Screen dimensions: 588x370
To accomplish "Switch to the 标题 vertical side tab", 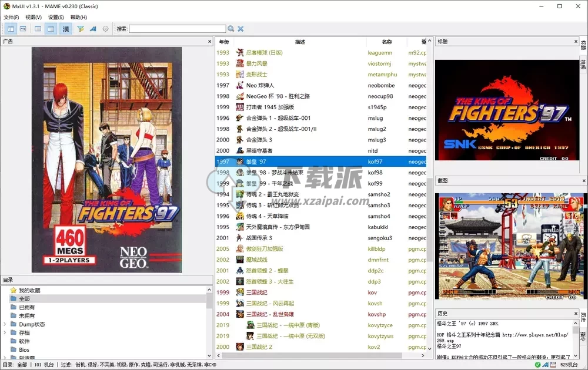I will [x=583, y=45].
